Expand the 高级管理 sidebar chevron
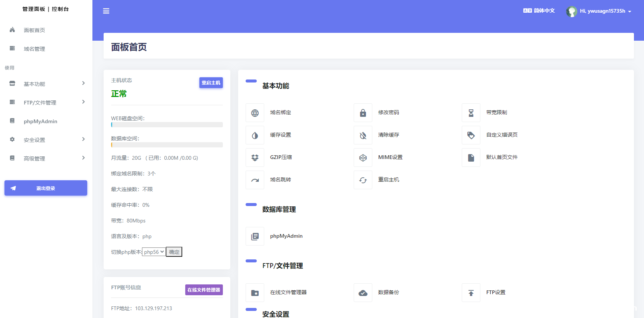This screenshot has height=318, width=644. [x=83, y=158]
